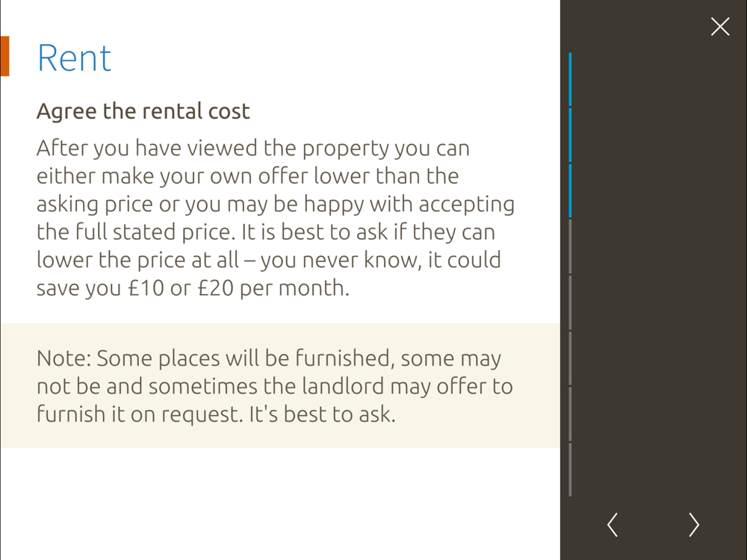This screenshot has width=747, height=560.
Task: Jump to the last grey progress segment
Action: 571,470
